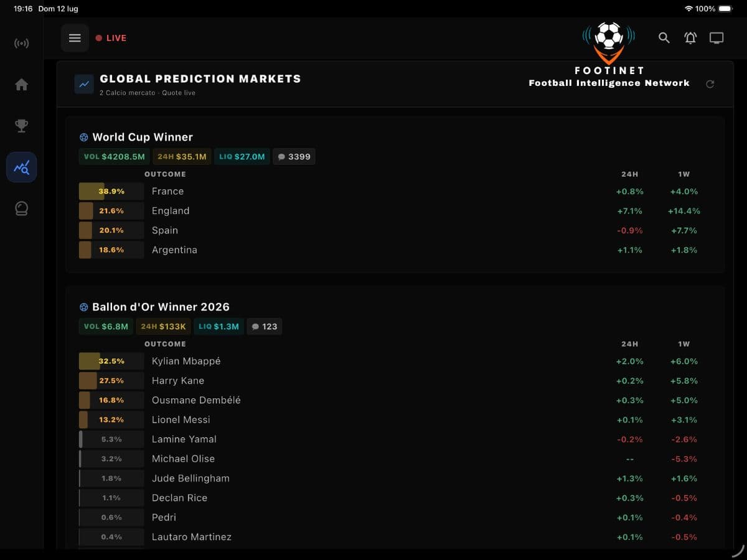
Task: Click the VOL $6.8M badge
Action: (106, 327)
